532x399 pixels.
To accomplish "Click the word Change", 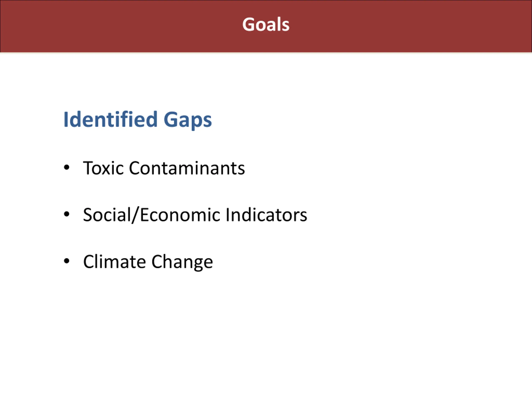I will point(182,262).
